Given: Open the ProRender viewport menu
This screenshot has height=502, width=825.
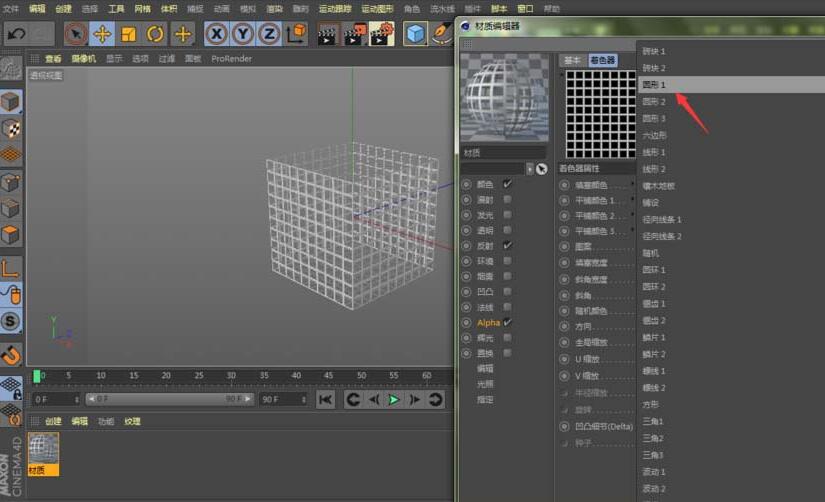Looking at the screenshot, I should click(x=232, y=58).
